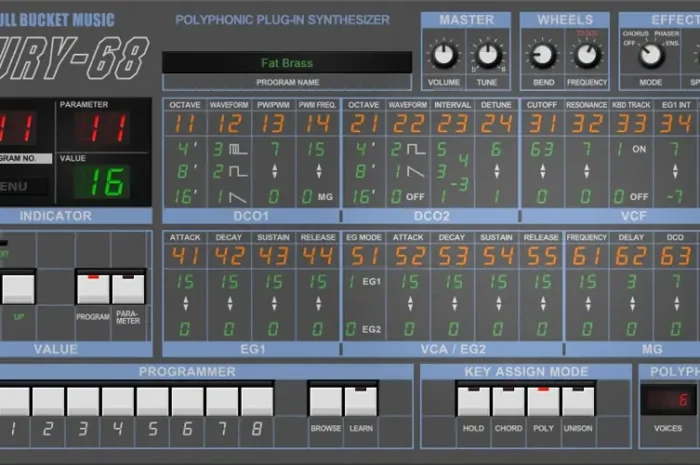This screenshot has width=700, height=465.
Task: Click the wheels Frequency knob
Action: coord(587,55)
